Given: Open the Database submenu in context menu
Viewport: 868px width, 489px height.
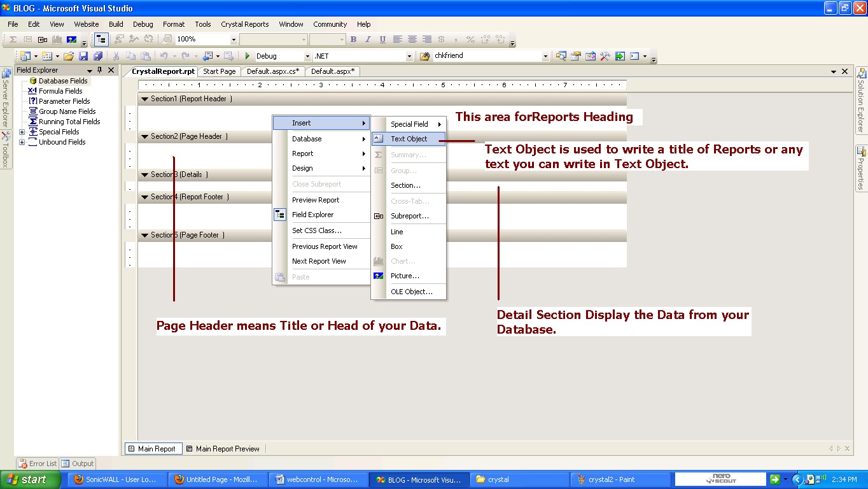Looking at the screenshot, I should tap(321, 139).
